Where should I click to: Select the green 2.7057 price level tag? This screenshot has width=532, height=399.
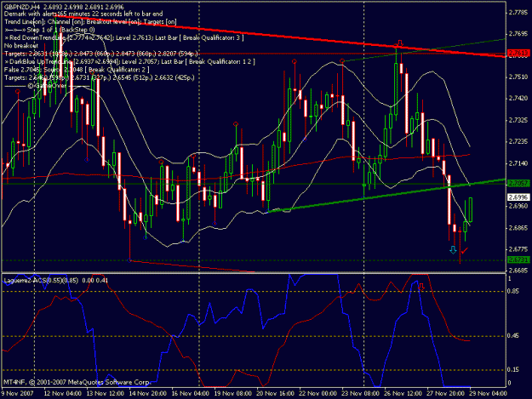(x=518, y=183)
